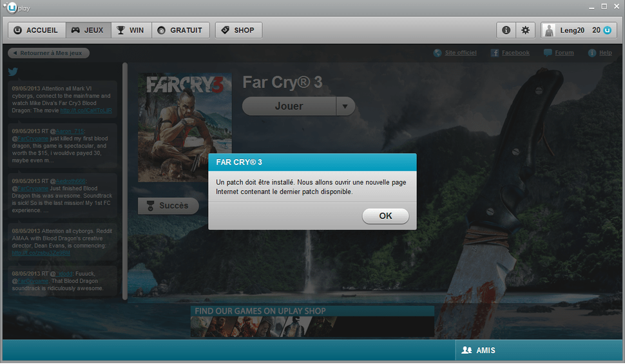Minimize the Uplay window

(x=591, y=7)
